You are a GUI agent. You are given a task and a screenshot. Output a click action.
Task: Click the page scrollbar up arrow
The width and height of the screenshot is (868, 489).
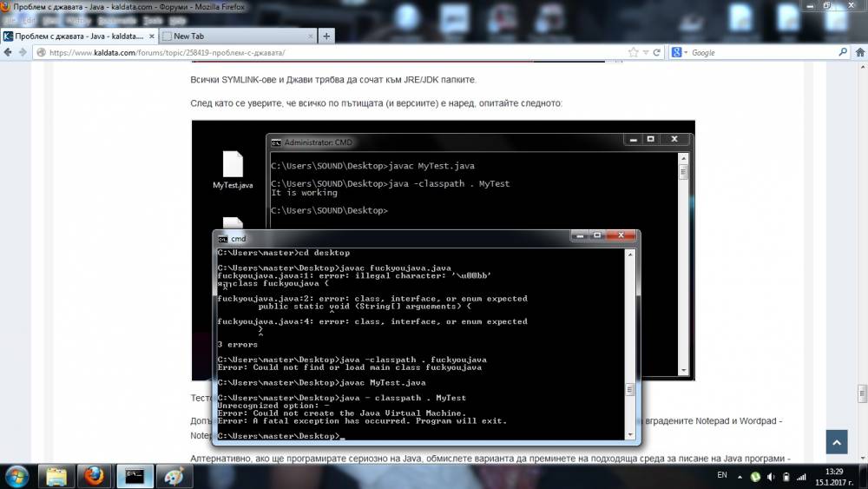coord(863,67)
